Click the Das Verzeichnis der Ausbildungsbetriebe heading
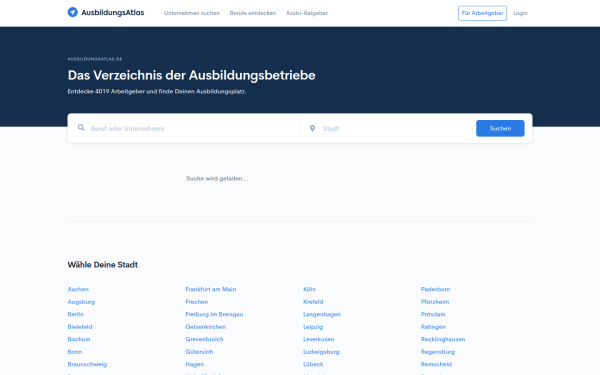Image resolution: width=600 pixels, height=375 pixels. [191, 75]
